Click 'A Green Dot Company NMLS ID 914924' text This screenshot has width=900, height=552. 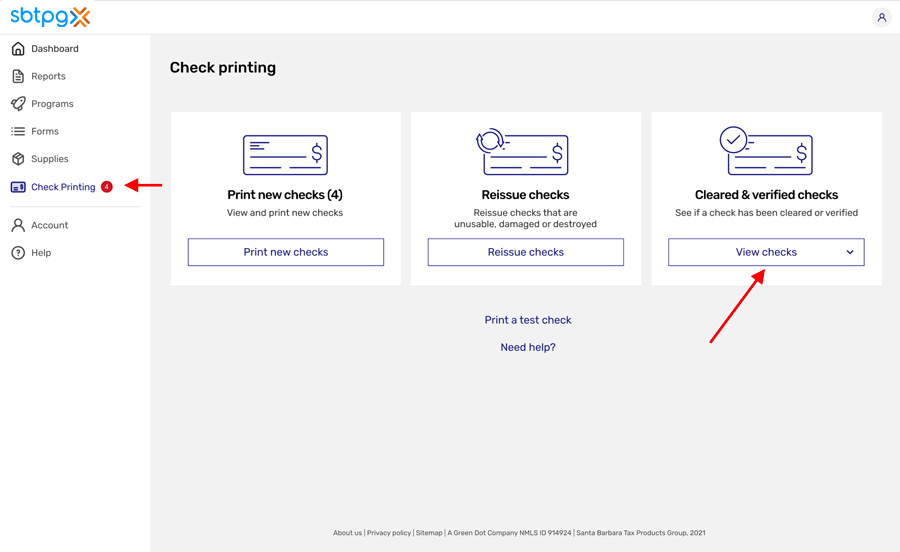pyautogui.click(x=510, y=532)
